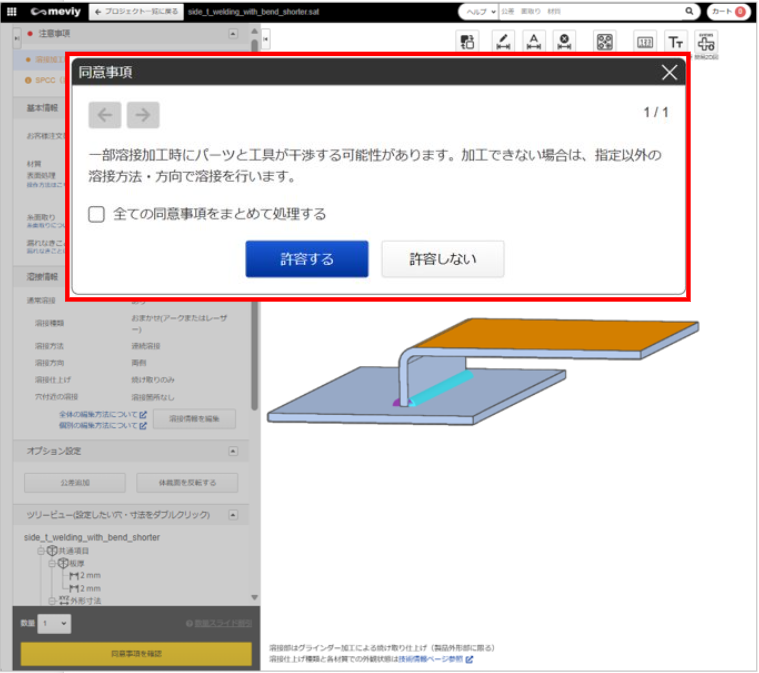Return to project list (プロジェクト一覧に戻る)
759x673 pixels.
tap(135, 12)
